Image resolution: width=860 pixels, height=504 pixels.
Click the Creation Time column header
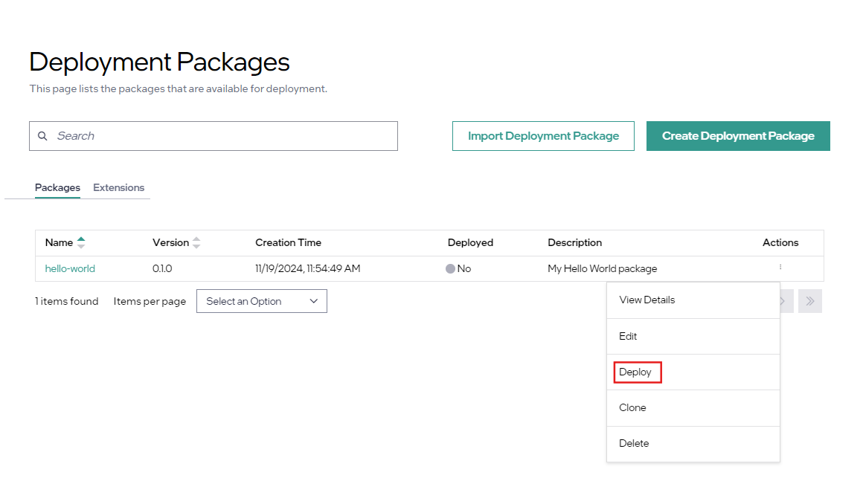tap(288, 242)
